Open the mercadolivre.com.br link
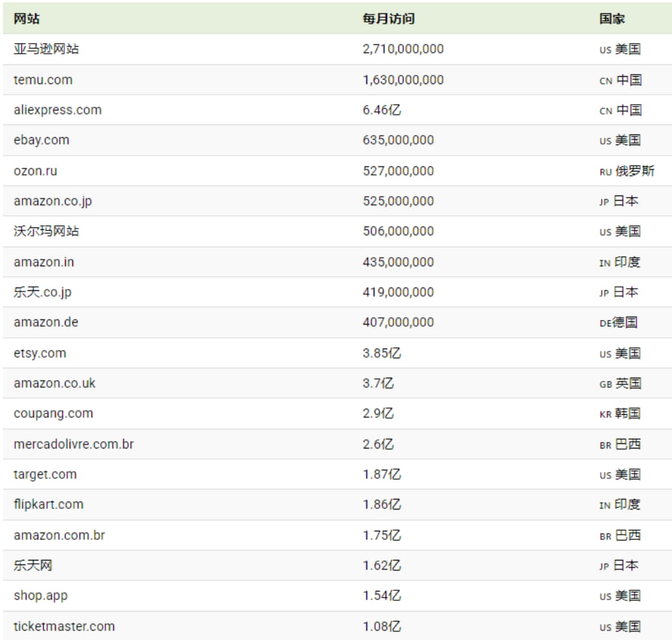 [x=73, y=444]
